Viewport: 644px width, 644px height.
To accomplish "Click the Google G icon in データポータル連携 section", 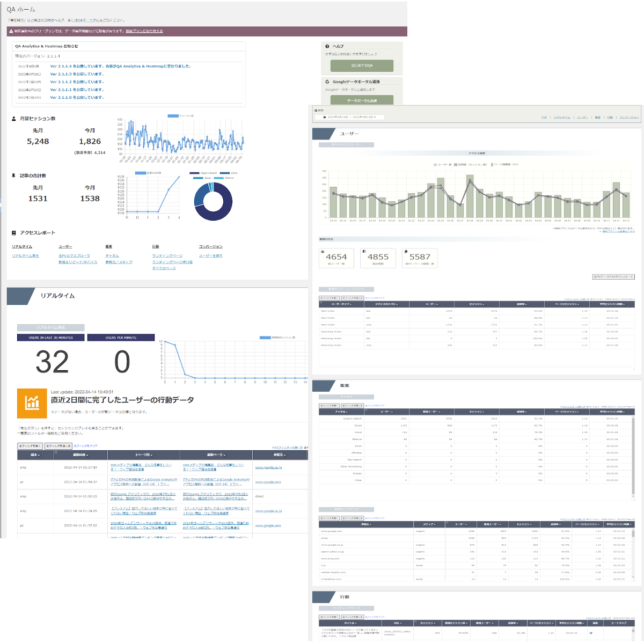I will [x=326, y=80].
